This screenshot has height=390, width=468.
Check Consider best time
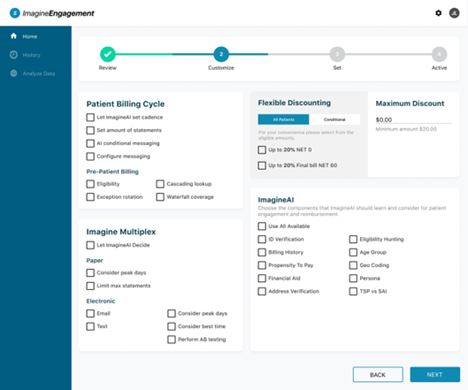tap(172, 327)
